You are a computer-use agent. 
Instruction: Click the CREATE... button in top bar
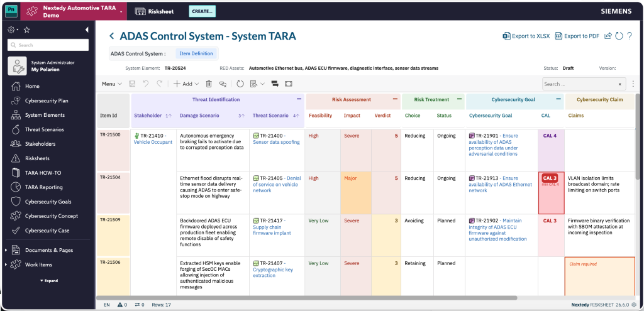202,11
